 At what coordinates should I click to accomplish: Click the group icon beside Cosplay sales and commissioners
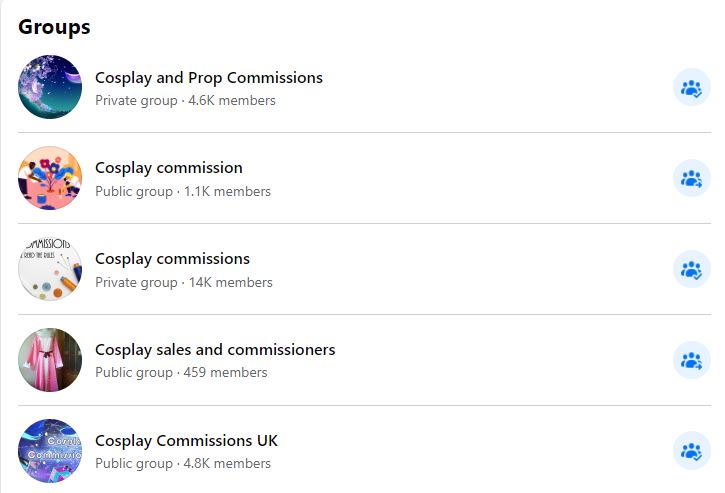(x=691, y=361)
